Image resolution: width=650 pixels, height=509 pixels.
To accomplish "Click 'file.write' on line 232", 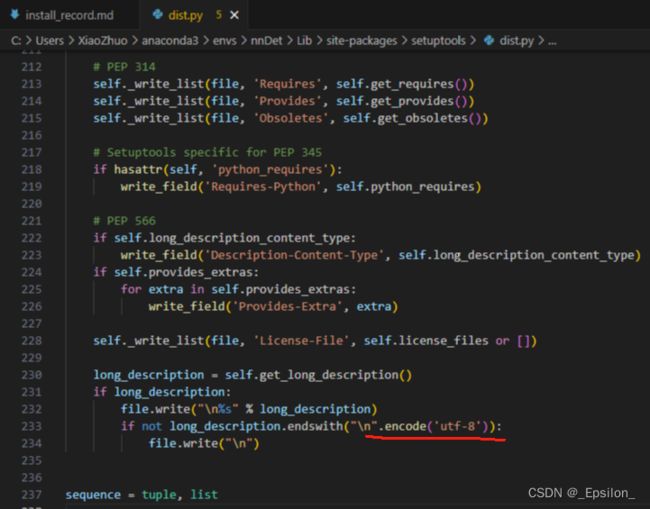I will pos(155,409).
